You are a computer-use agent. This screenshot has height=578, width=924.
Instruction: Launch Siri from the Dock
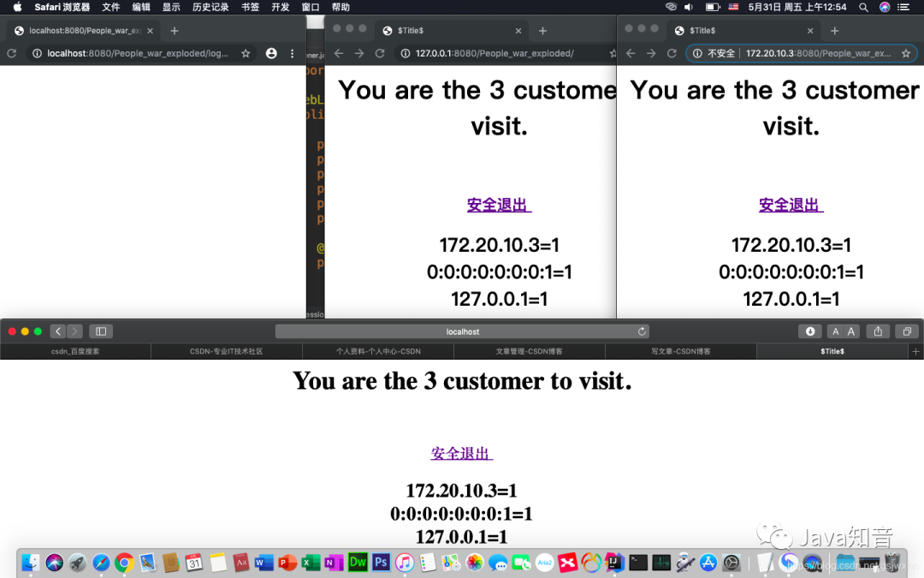point(54,563)
